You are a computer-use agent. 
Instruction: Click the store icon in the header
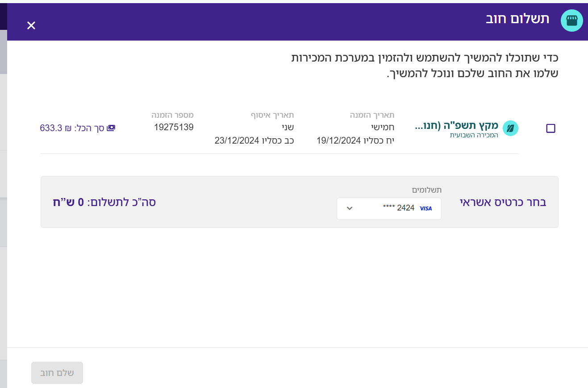[x=571, y=21]
